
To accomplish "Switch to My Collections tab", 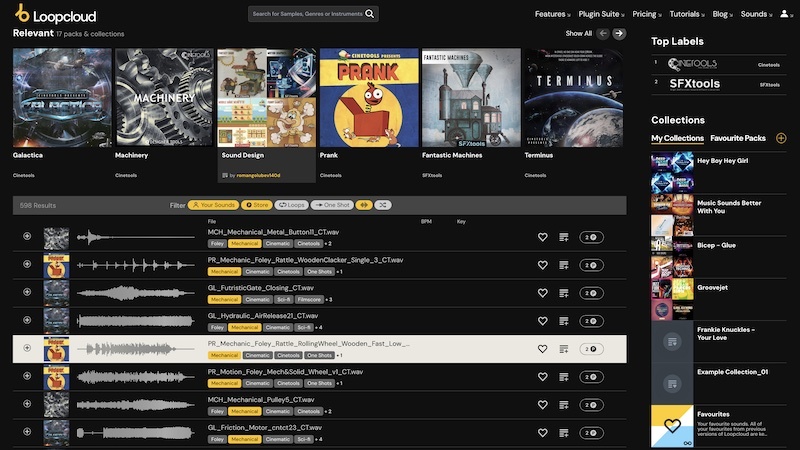I will [x=677, y=138].
